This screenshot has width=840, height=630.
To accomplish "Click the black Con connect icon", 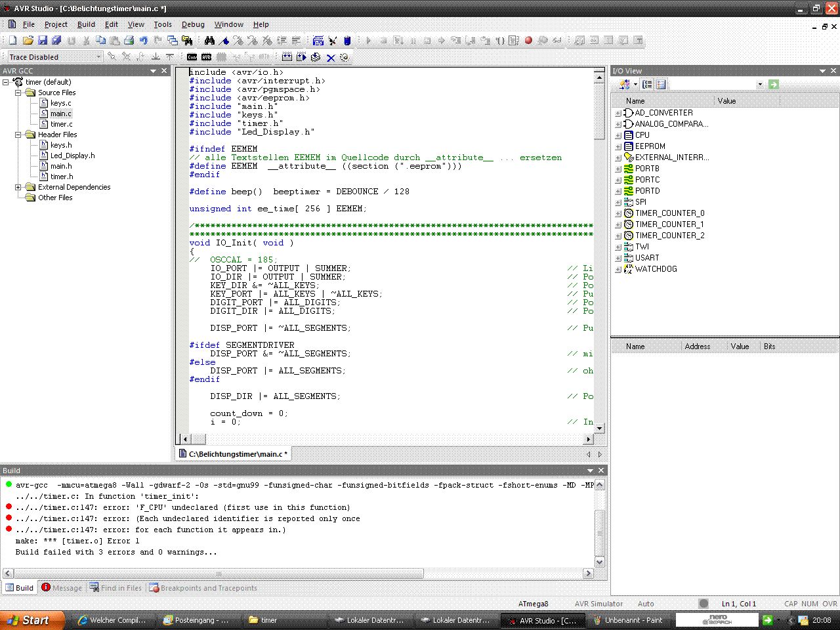I will (192, 57).
